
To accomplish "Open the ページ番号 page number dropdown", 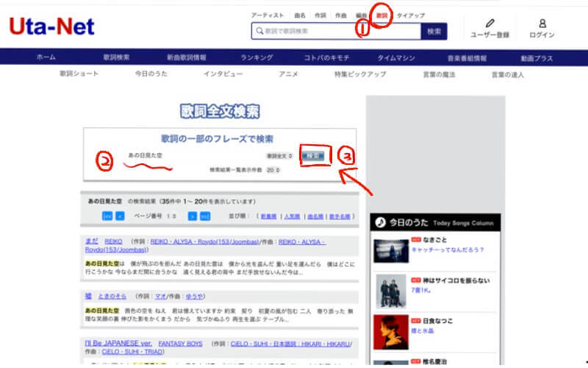I will click(x=171, y=216).
